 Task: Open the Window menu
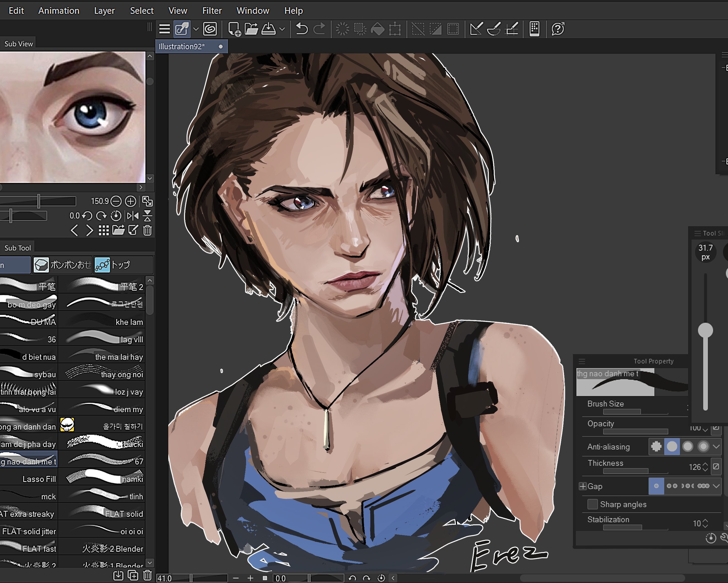coord(253,11)
